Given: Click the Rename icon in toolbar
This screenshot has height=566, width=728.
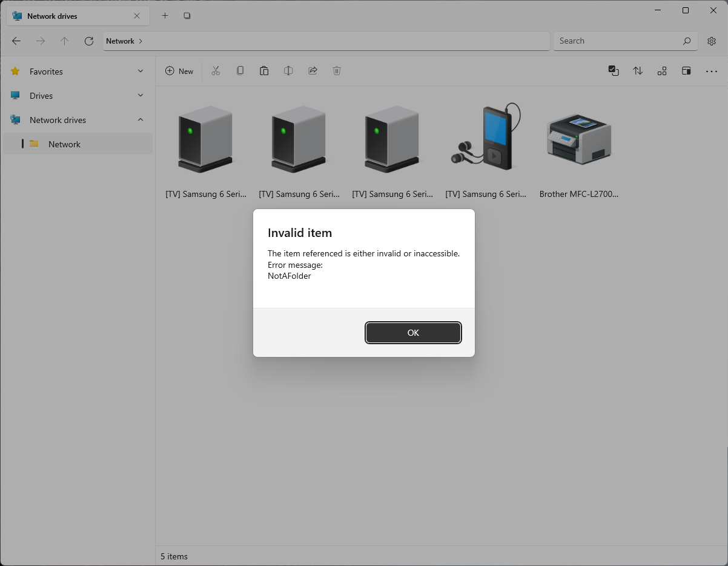Looking at the screenshot, I should click(x=288, y=71).
